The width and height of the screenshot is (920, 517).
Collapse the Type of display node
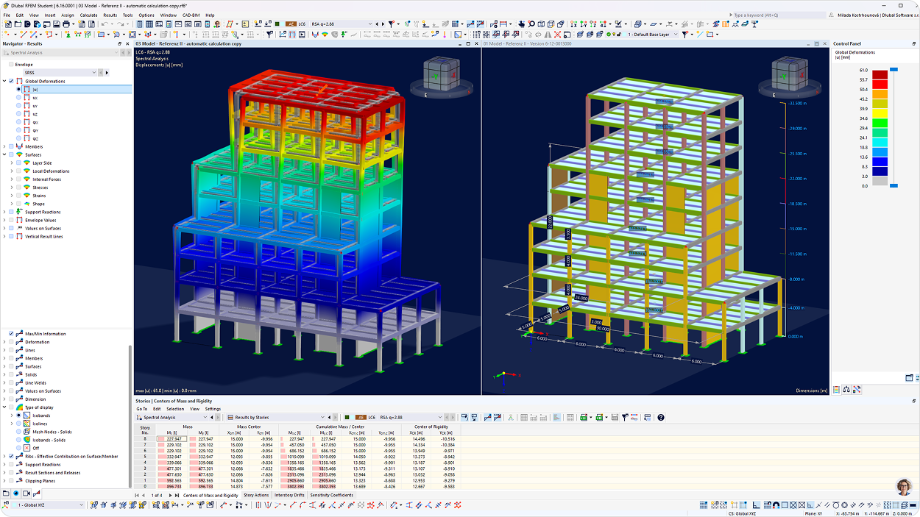(5, 407)
